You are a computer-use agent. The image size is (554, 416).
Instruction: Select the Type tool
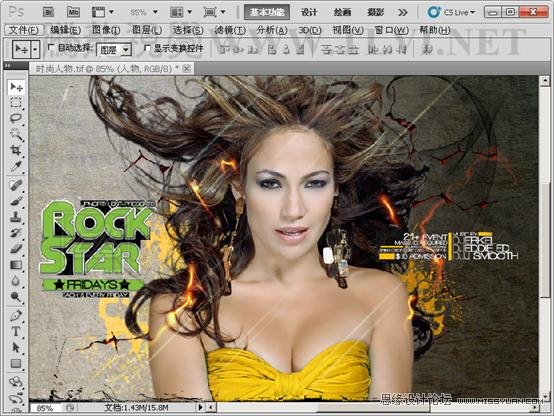16,331
